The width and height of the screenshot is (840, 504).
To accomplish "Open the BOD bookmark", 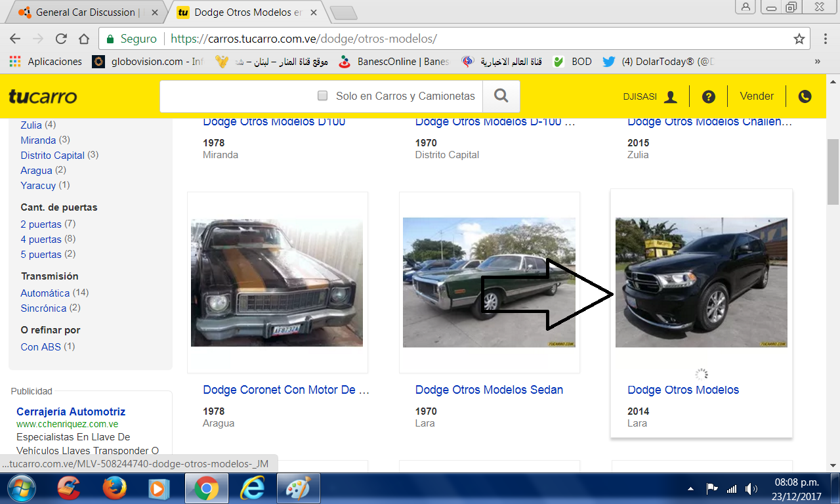I will tap(572, 62).
